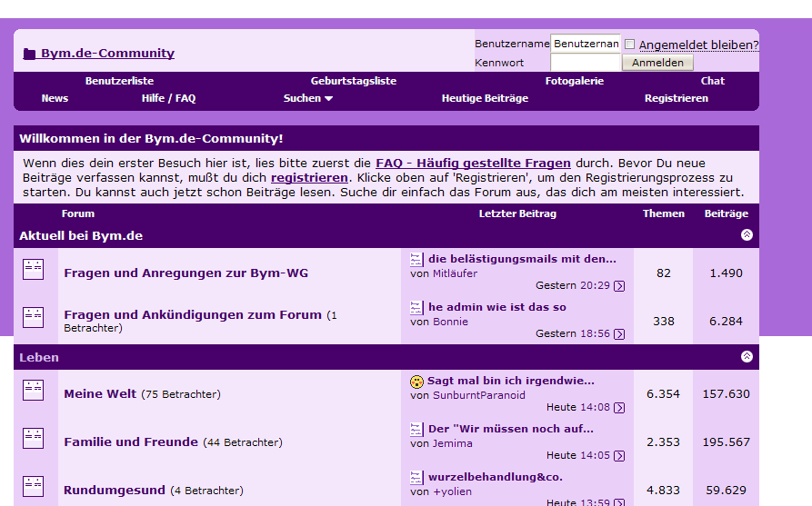The image size is (812, 506).
Task: Click post icon next to 'wurzelbehandlung&co.'
Action: [x=416, y=478]
